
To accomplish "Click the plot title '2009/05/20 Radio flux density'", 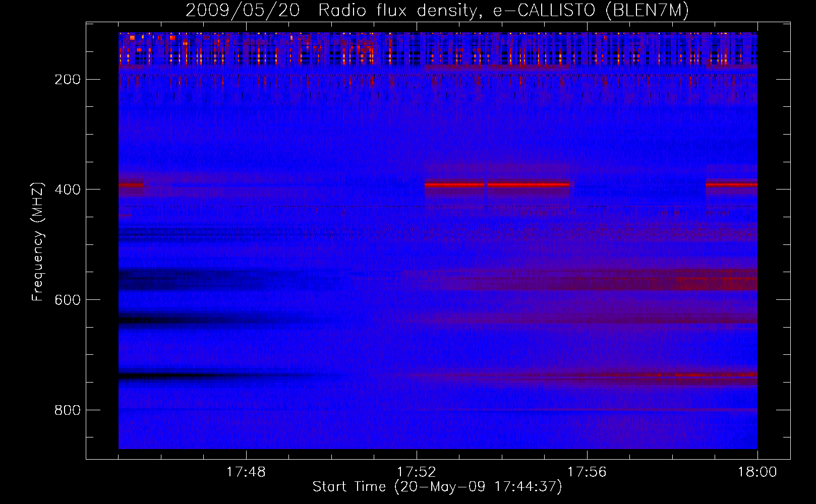I will pos(437,11).
